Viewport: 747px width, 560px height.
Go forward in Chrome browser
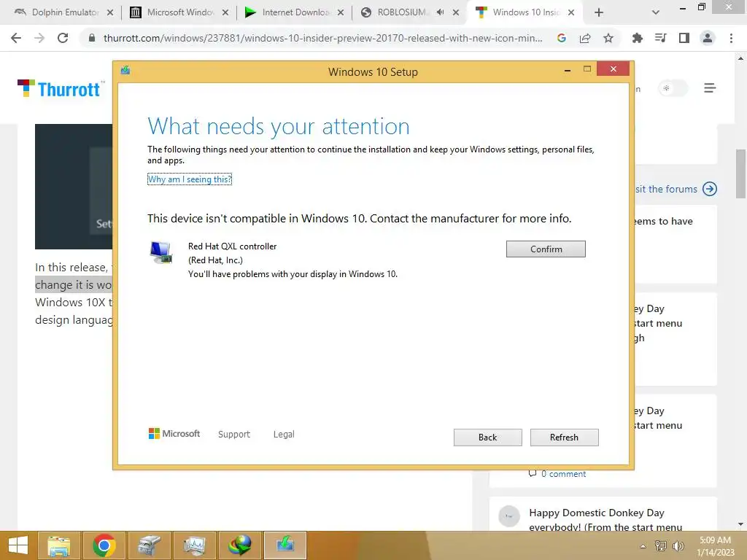(39, 38)
